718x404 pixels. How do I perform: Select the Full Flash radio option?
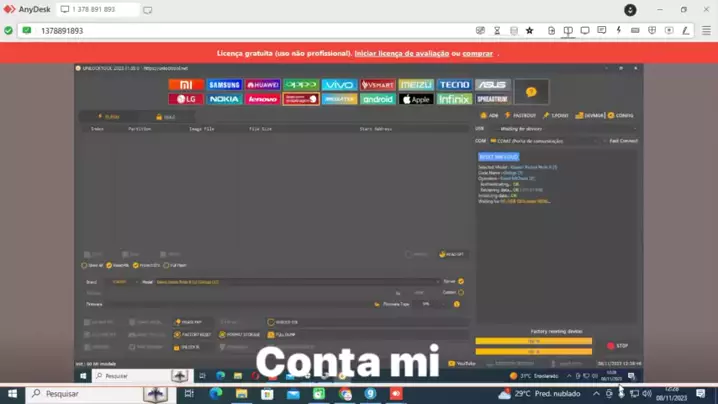(x=166, y=266)
